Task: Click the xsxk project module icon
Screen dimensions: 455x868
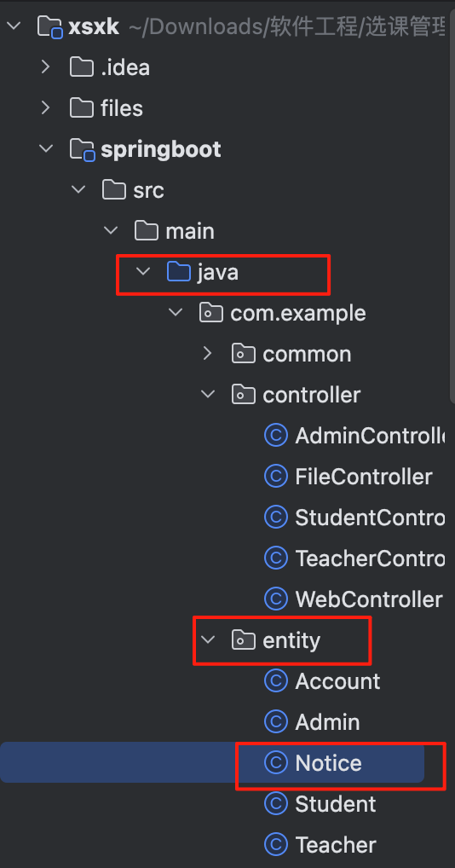Action: tap(49, 26)
